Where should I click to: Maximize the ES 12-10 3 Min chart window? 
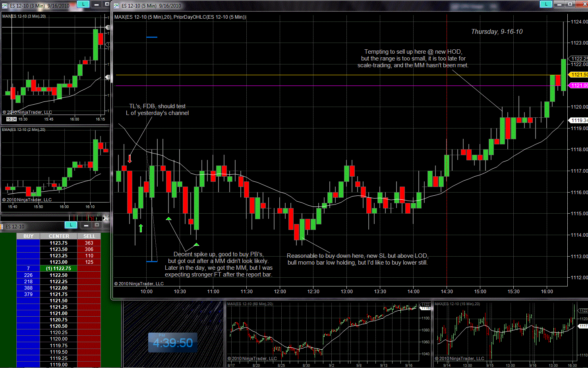106,4
